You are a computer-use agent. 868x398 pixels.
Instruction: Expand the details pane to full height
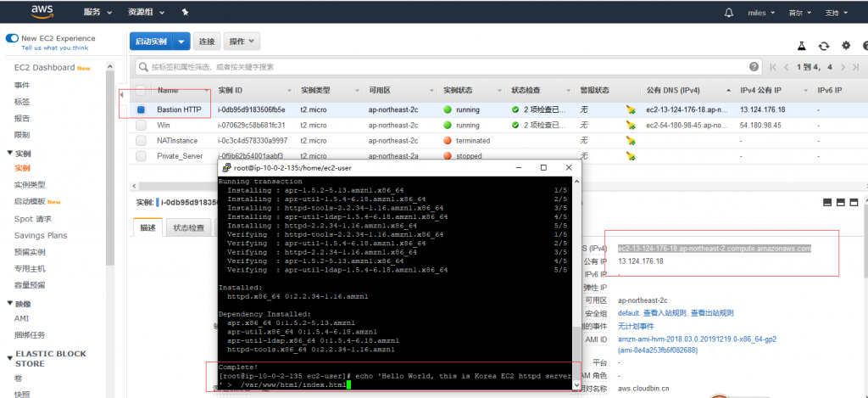click(x=854, y=202)
